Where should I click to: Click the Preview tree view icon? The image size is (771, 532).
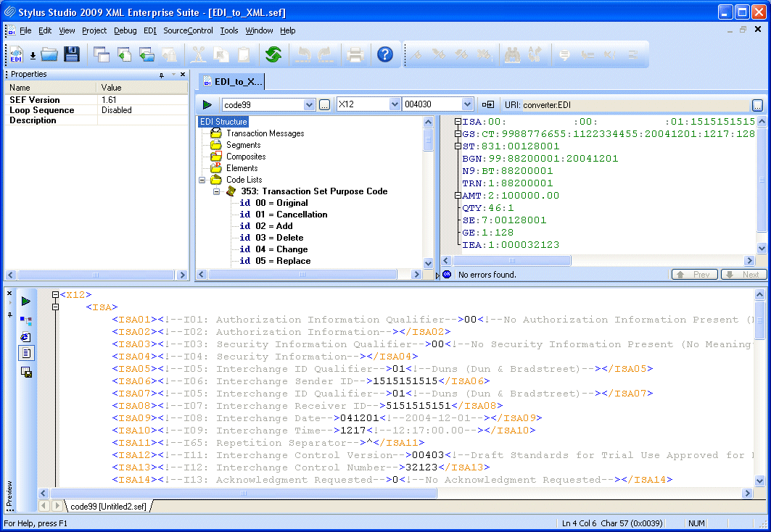click(x=26, y=321)
